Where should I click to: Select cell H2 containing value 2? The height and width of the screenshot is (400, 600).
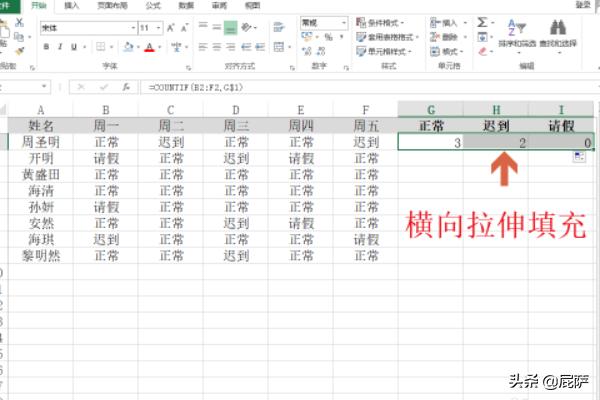[495, 143]
